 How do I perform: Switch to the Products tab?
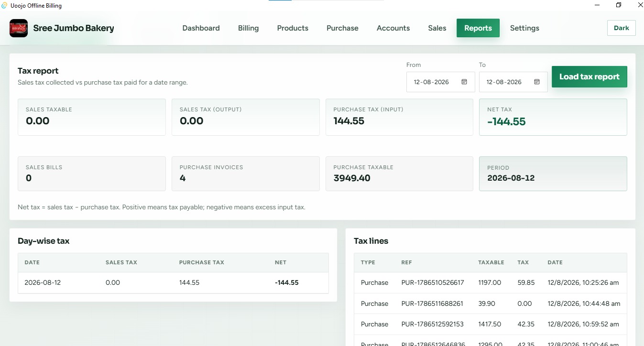(293, 28)
